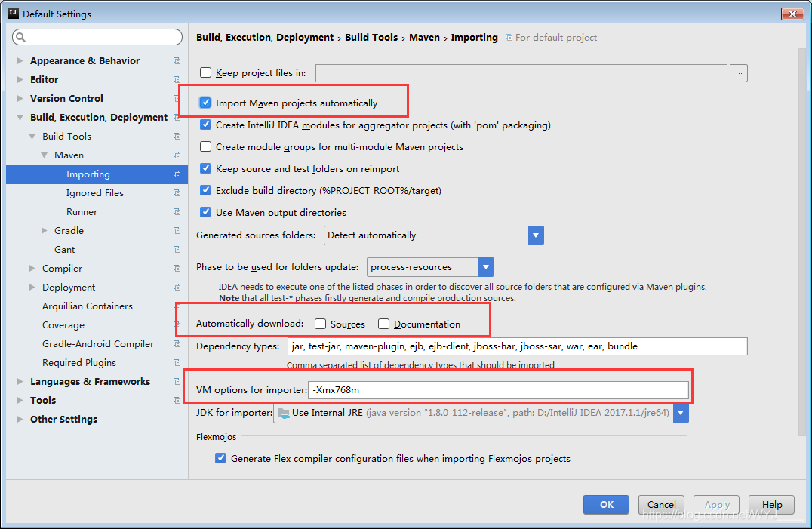Open Arquillian Containers settings
Image resolution: width=812 pixels, height=529 pixels.
[88, 306]
